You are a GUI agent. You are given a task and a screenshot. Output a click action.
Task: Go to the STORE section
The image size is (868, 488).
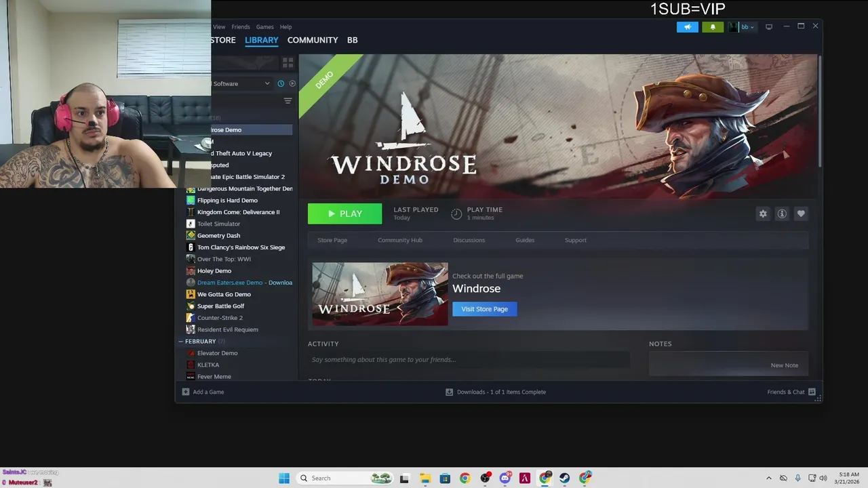coord(223,40)
